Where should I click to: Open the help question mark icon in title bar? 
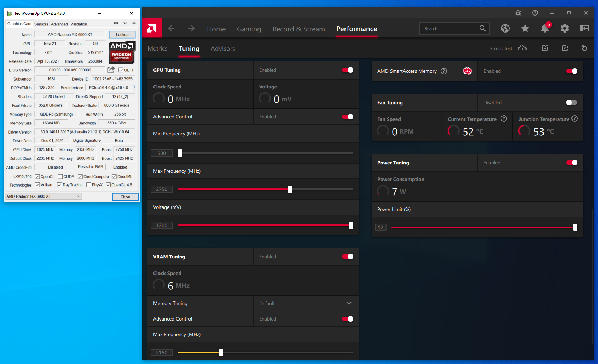pos(535,13)
